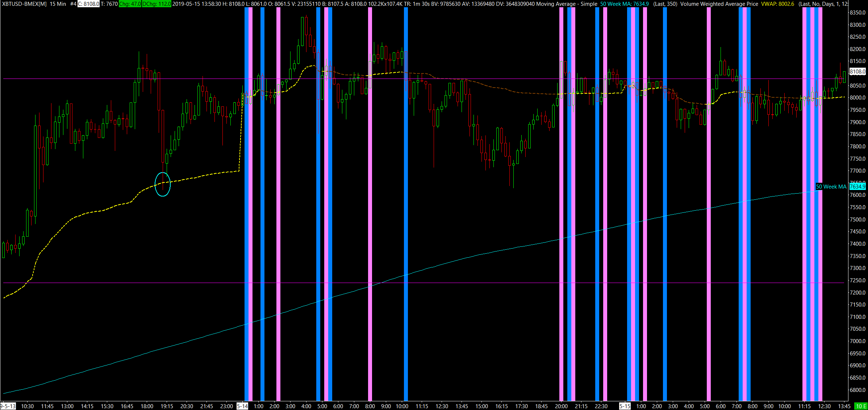Click the yellow VWAP: 8002.6 header value
The width and height of the screenshot is (868, 410).
click(777, 4)
